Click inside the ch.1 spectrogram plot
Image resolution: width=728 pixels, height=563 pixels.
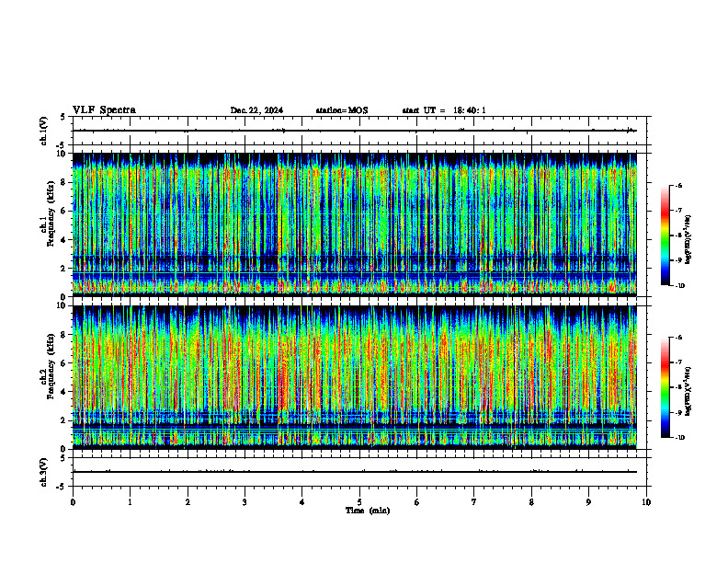[355, 224]
